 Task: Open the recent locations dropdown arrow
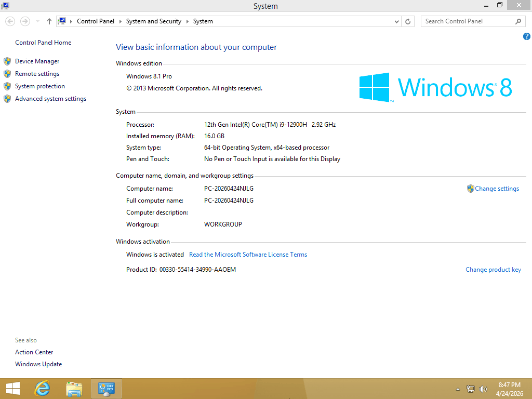tap(37, 21)
